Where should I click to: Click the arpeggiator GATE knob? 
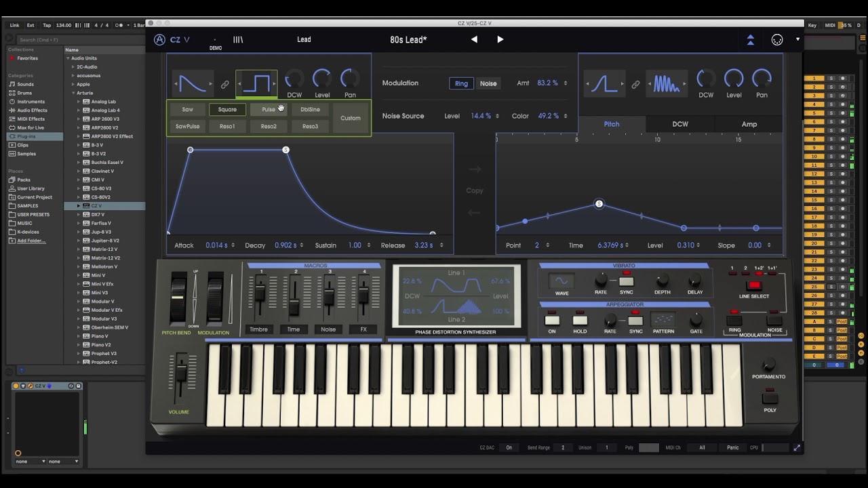pos(696,320)
